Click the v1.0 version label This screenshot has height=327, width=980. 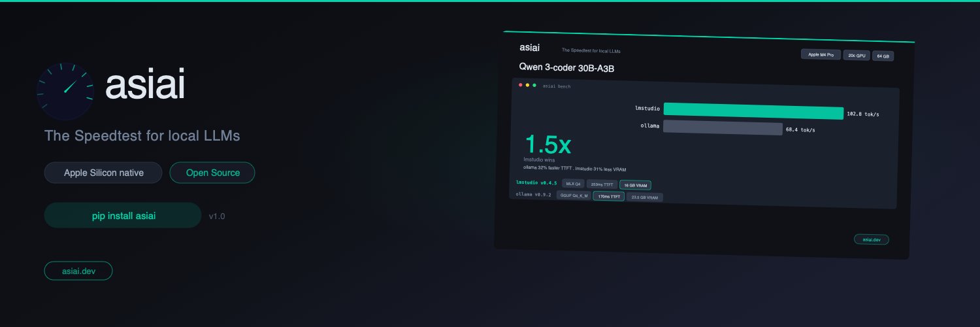click(x=217, y=216)
